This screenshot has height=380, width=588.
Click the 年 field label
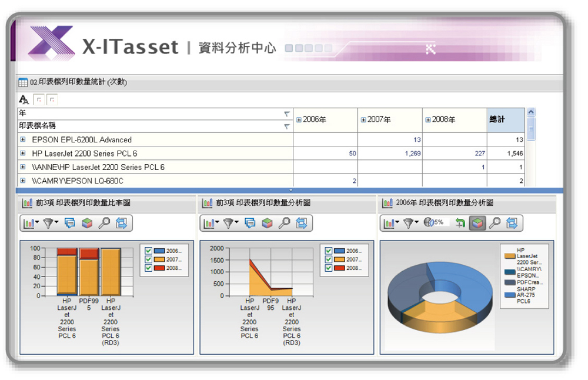[22, 113]
